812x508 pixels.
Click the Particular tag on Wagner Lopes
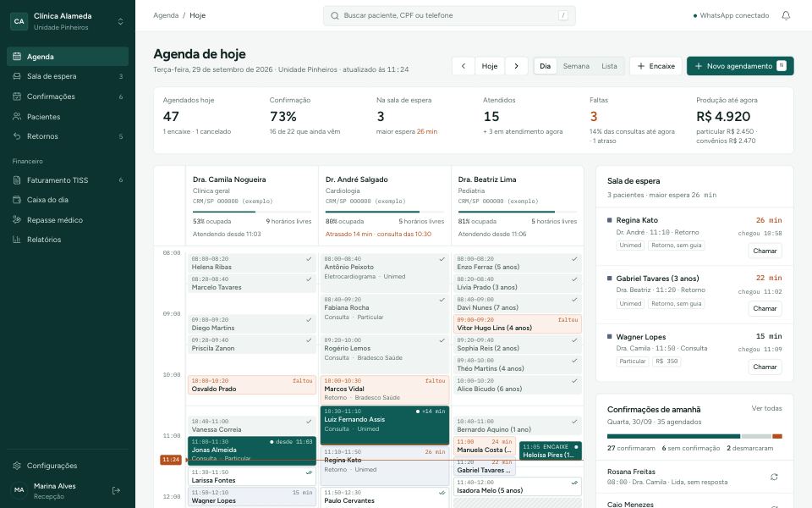point(633,362)
